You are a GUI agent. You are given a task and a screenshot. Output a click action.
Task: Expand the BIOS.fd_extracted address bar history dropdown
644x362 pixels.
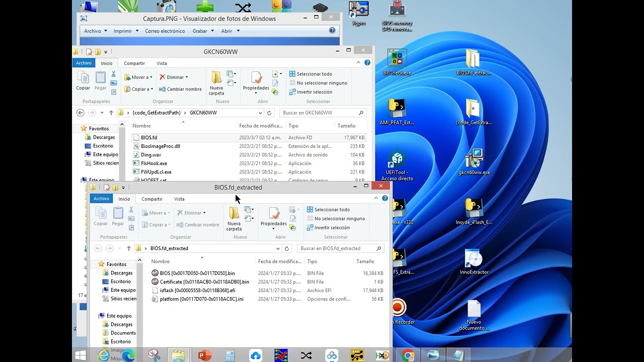point(278,248)
